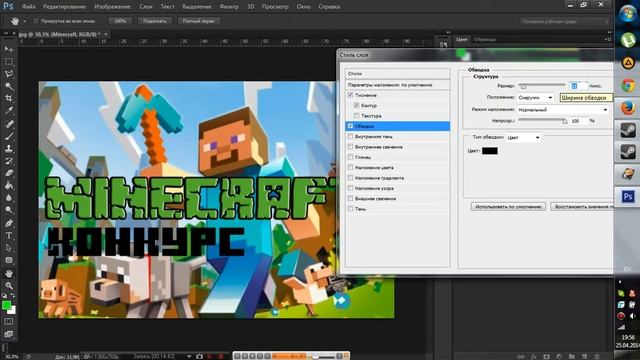
Task: Select the Rectangular Marquee tool
Action: 9,62
